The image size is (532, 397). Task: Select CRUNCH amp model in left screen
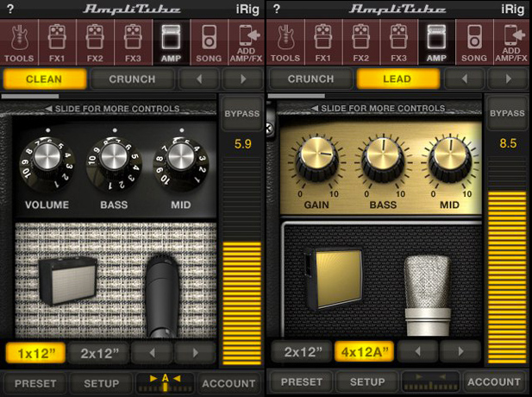click(132, 79)
